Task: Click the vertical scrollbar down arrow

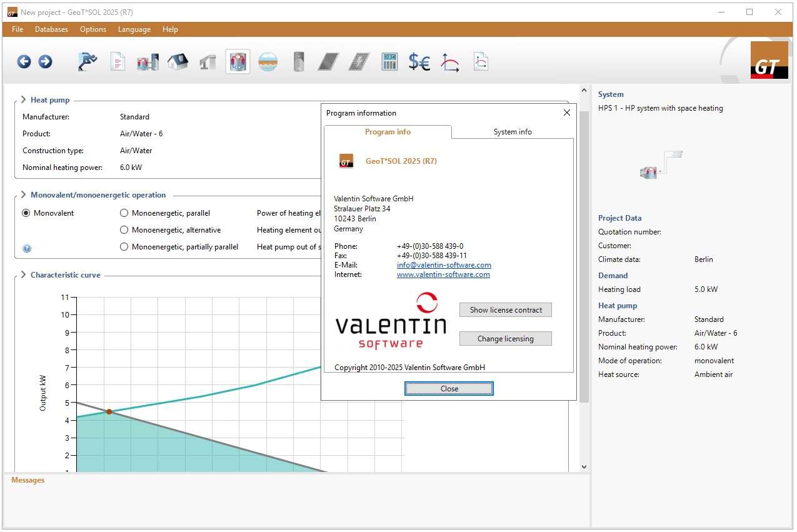Action: pyautogui.click(x=584, y=466)
